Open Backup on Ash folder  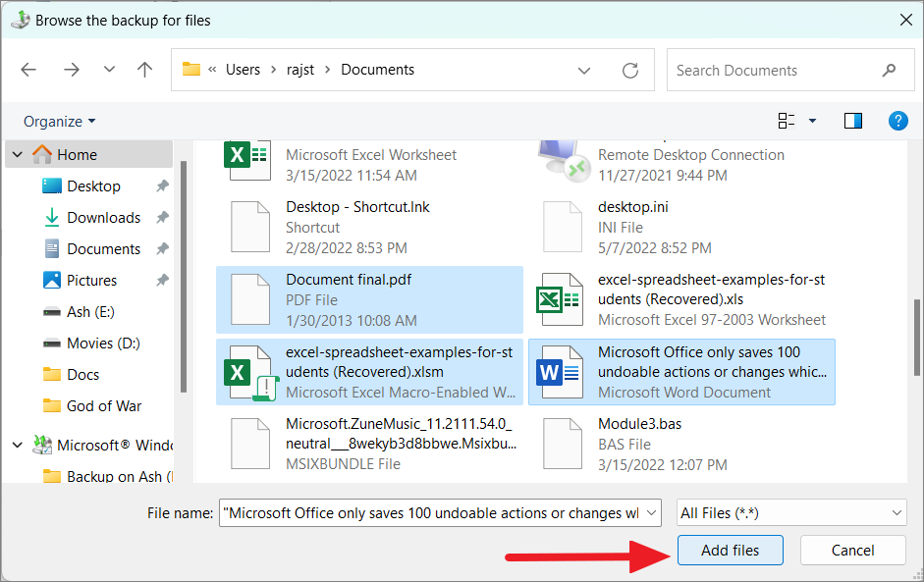108,476
